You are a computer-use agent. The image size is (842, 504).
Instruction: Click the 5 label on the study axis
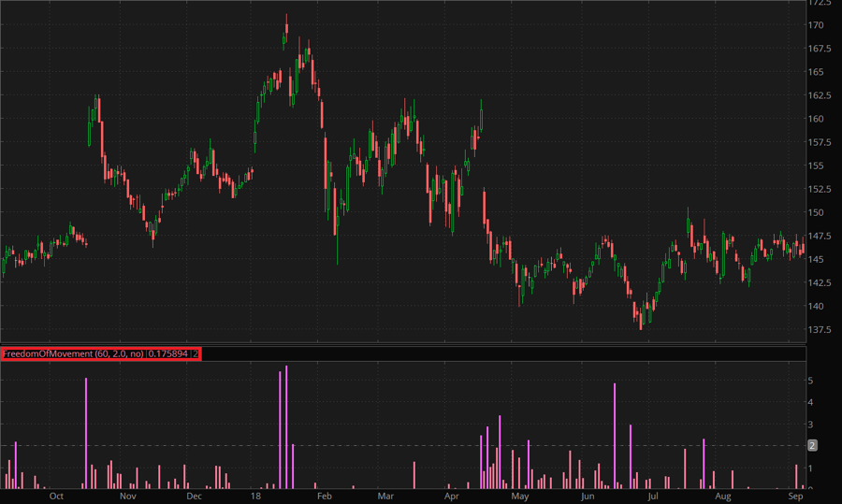[x=811, y=381]
